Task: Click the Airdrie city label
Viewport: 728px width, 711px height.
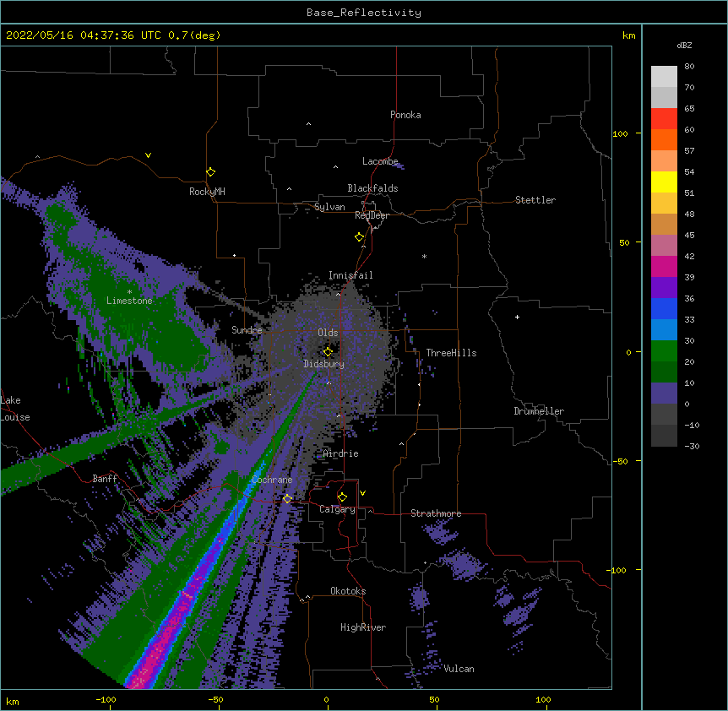Action: pyautogui.click(x=340, y=453)
